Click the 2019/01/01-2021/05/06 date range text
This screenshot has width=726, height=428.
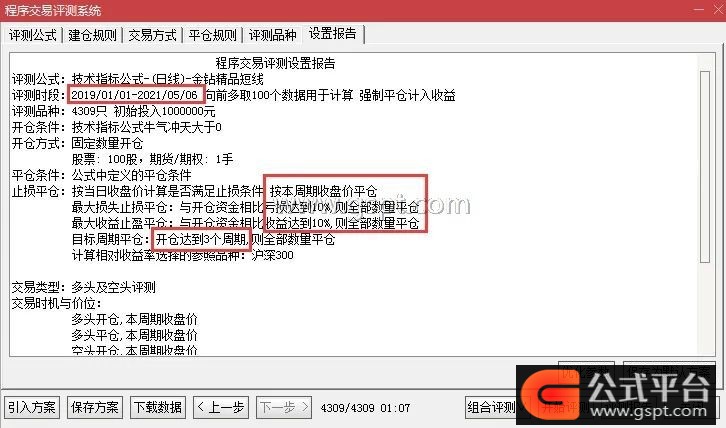click(135, 95)
